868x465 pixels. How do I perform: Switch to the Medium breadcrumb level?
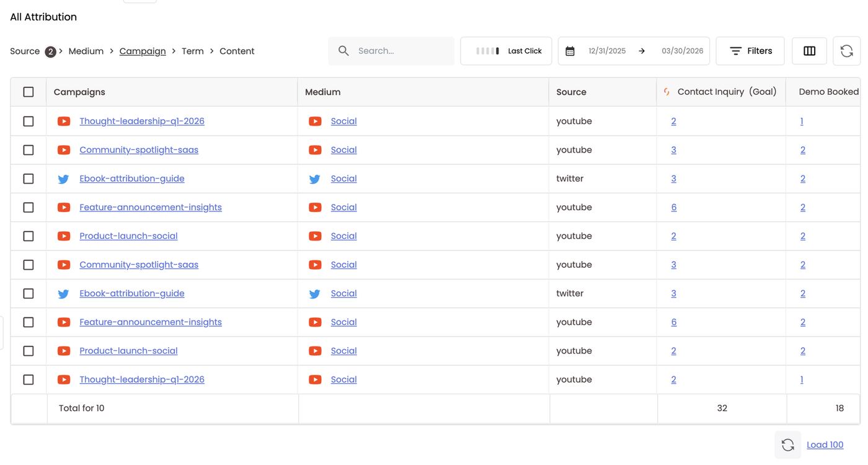point(86,51)
